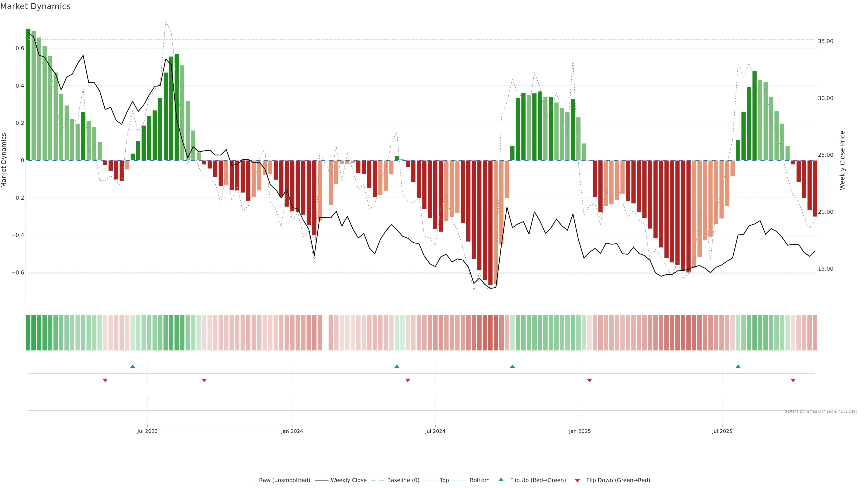The image size is (868, 488).
Task: Click the Market Dynamics chart title
Action: click(x=35, y=6)
